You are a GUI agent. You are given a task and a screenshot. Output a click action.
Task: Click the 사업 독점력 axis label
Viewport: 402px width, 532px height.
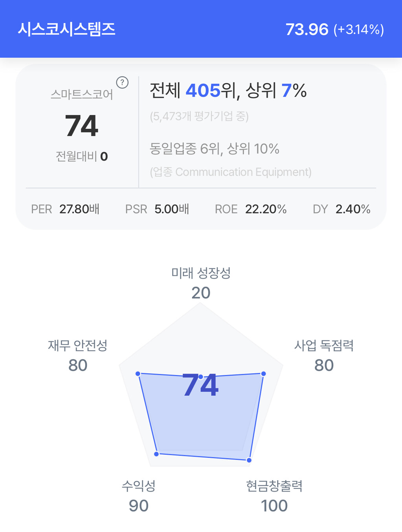(324, 346)
